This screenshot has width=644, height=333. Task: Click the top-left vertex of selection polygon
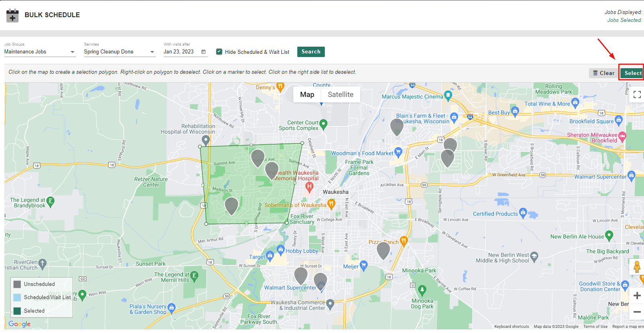pyautogui.click(x=200, y=147)
